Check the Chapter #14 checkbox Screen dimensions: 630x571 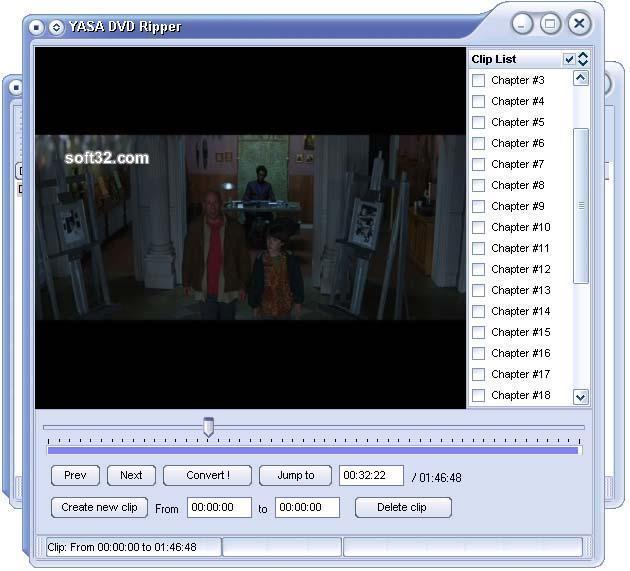point(478,311)
